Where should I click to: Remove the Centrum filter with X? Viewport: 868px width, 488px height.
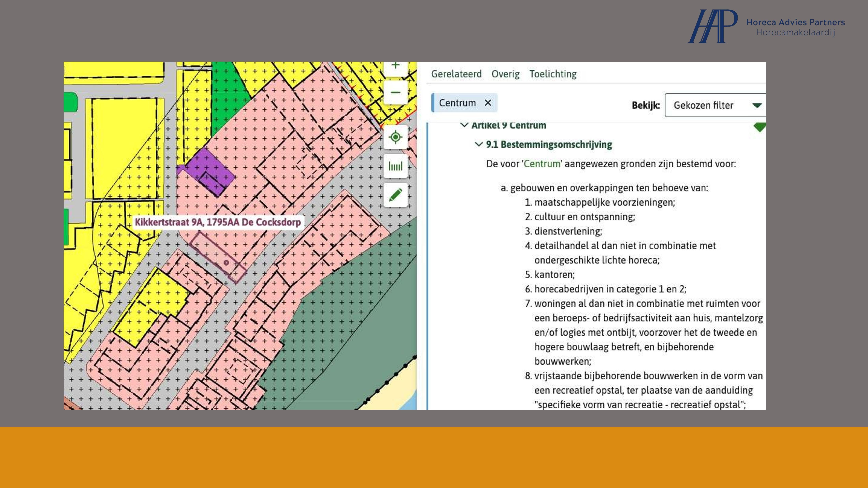pyautogui.click(x=488, y=103)
